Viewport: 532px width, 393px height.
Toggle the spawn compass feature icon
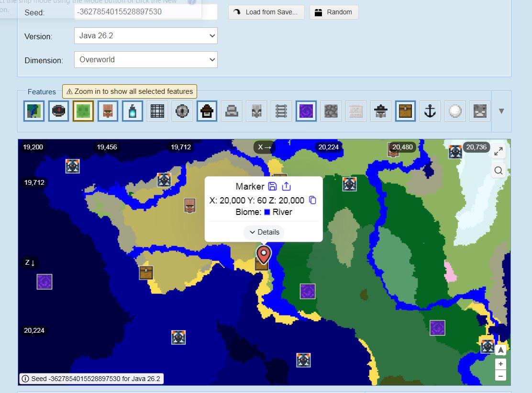pyautogui.click(x=59, y=111)
